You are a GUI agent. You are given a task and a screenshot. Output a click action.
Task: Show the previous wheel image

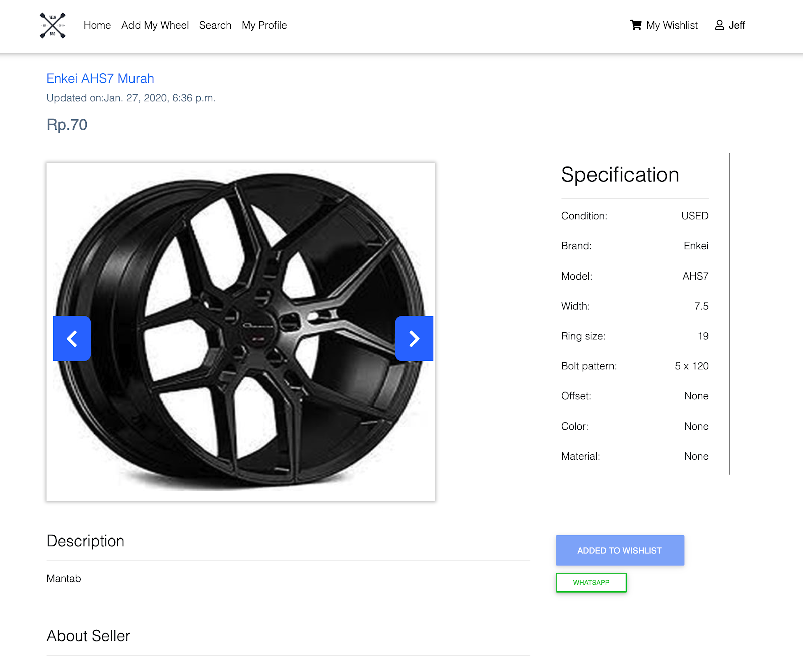pos(72,338)
